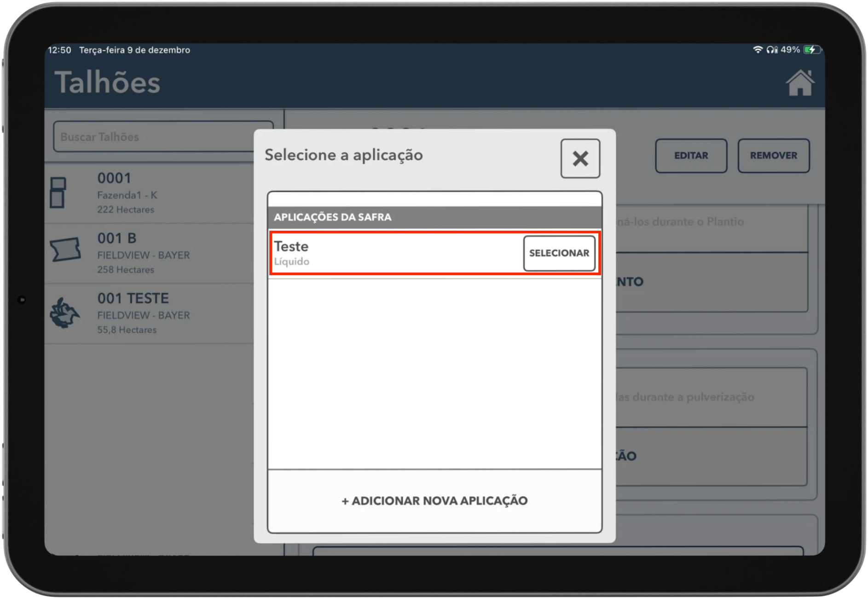Tap the Talhões page title
This screenshot has height=598, width=868.
[x=108, y=83]
